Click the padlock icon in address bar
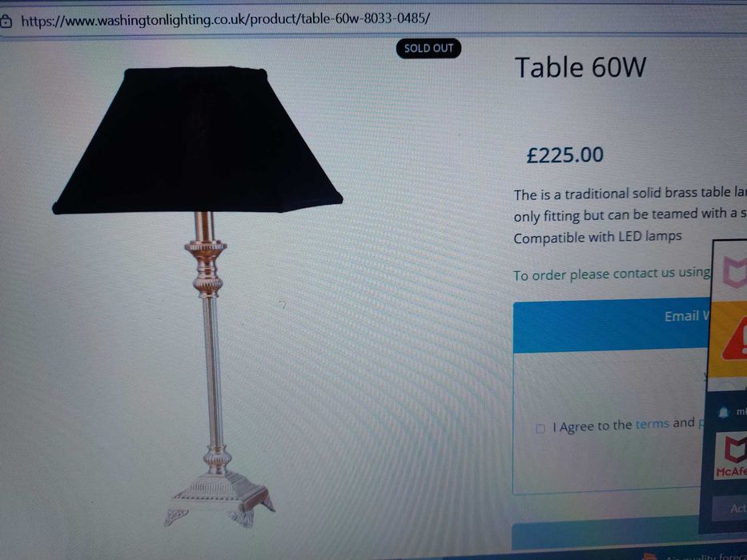 pos(6,22)
